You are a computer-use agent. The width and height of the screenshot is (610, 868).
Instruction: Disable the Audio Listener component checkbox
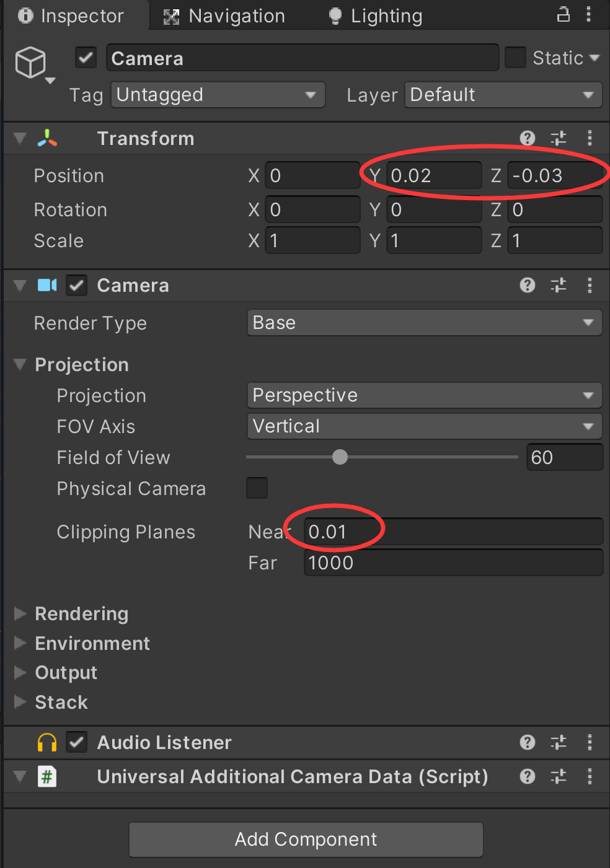(x=76, y=742)
